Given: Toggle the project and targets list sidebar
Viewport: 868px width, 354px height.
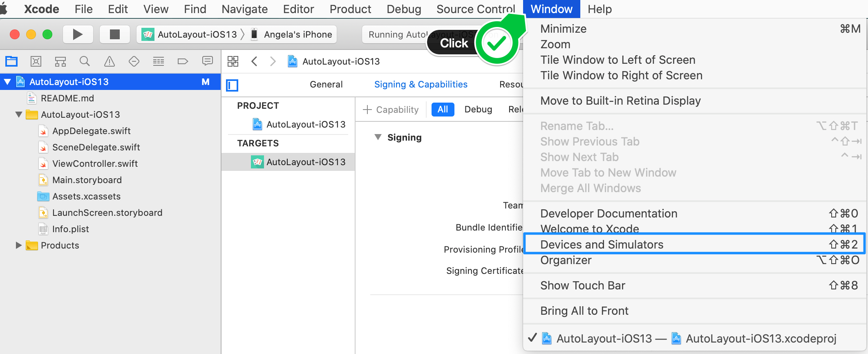Looking at the screenshot, I should pos(232,85).
